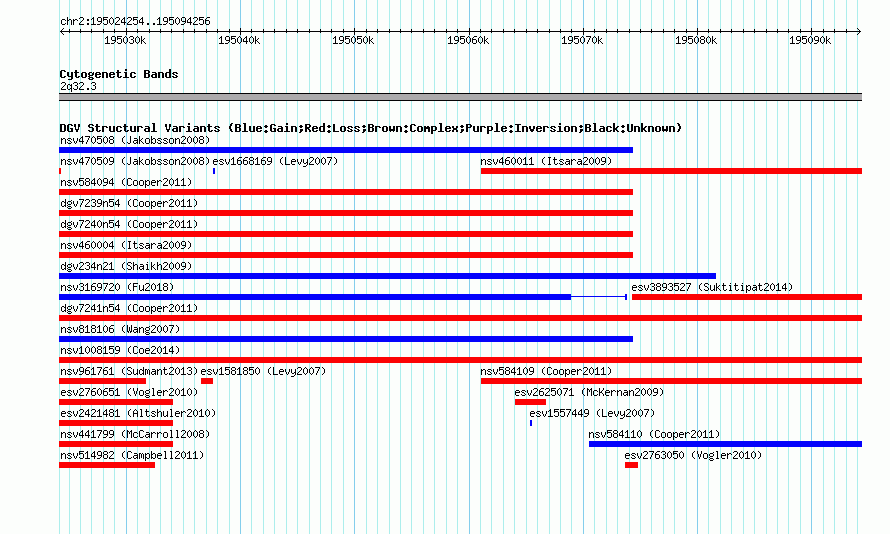The width and height of the screenshot is (890, 534).
Task: Click the chr2:195024254..195094256 coordinate label
Action: [135, 21]
